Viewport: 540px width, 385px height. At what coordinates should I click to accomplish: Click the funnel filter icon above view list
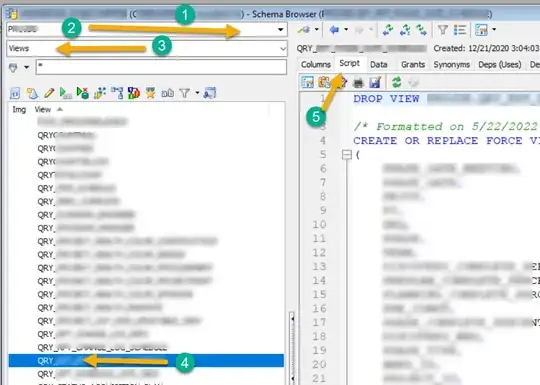185,93
